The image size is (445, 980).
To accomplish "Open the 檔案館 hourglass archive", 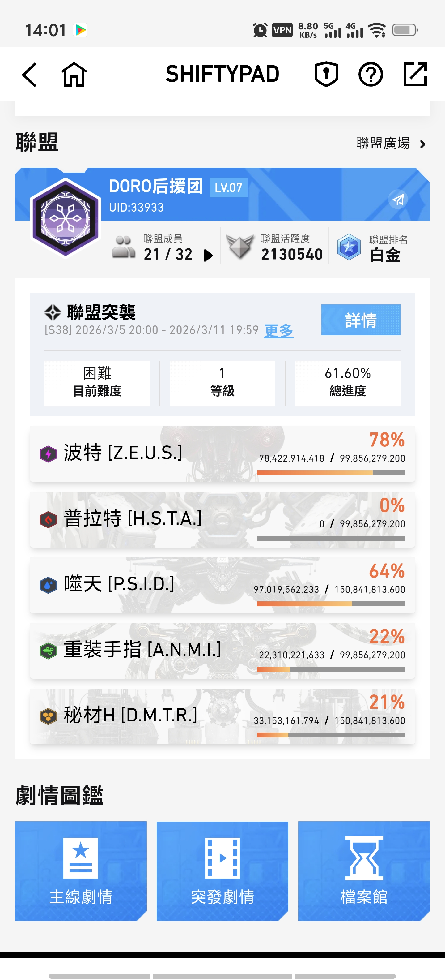I will pos(364,871).
